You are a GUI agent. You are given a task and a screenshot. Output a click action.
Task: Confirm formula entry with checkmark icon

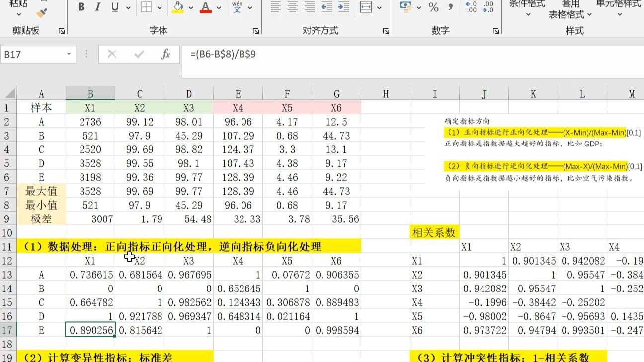139,54
